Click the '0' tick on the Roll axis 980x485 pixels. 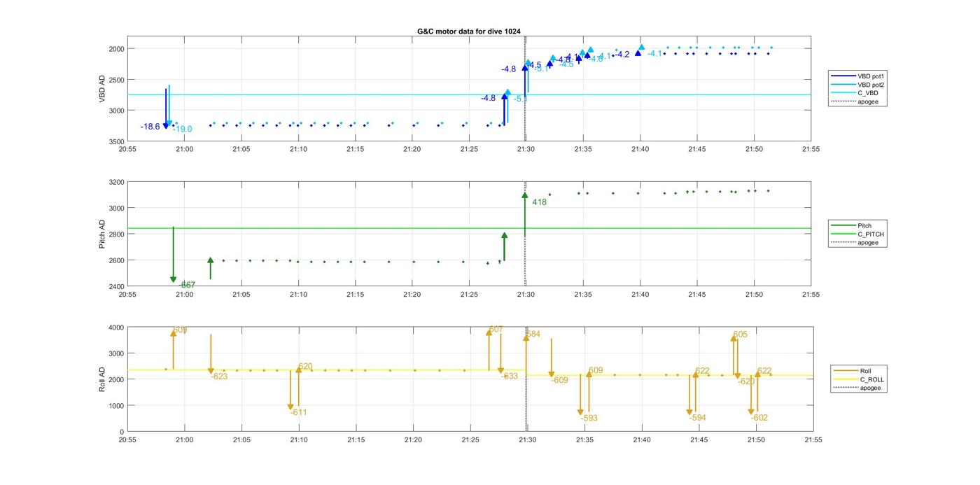coord(122,432)
